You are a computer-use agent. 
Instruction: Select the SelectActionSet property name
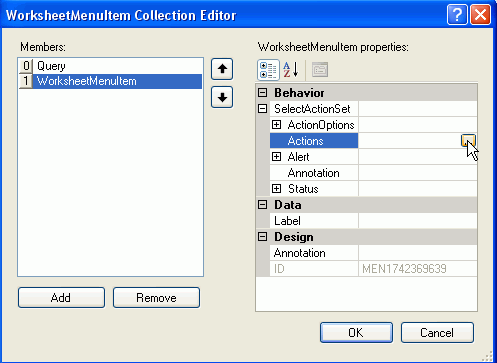312,109
